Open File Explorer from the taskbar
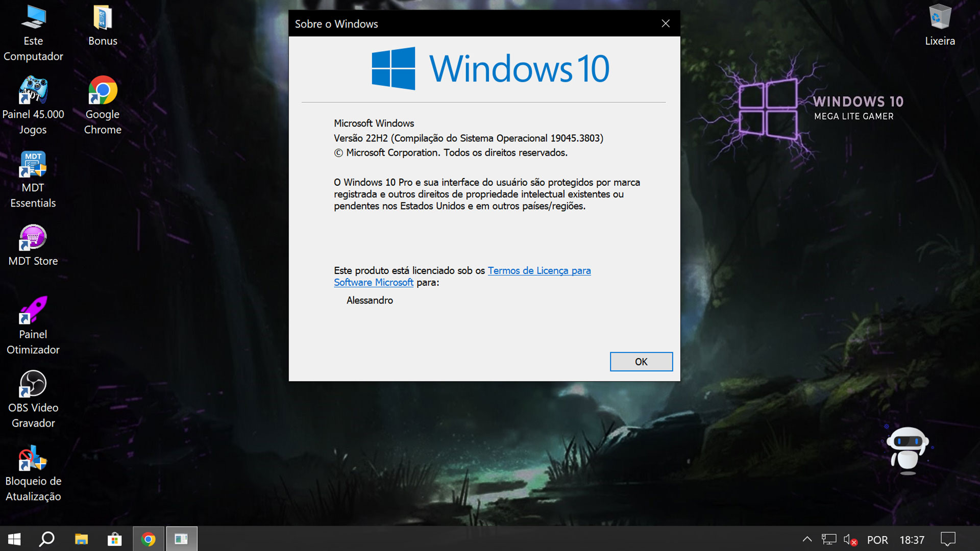The height and width of the screenshot is (551, 980). (x=81, y=539)
